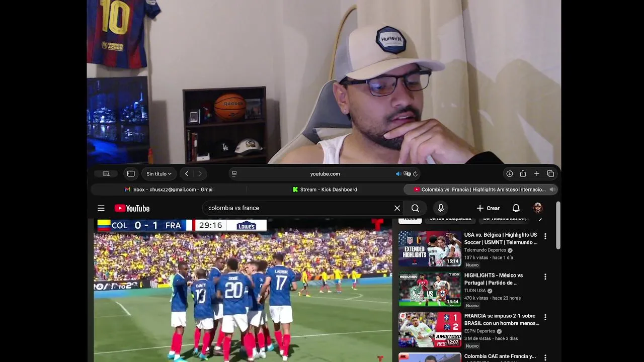Image resolution: width=644 pixels, height=362 pixels.
Task: Open the Sin título tab group dropdown
Action: point(159,173)
